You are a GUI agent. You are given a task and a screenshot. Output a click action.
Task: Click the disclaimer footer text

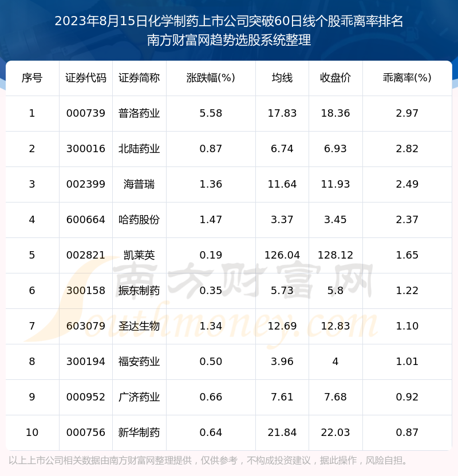click(208, 461)
